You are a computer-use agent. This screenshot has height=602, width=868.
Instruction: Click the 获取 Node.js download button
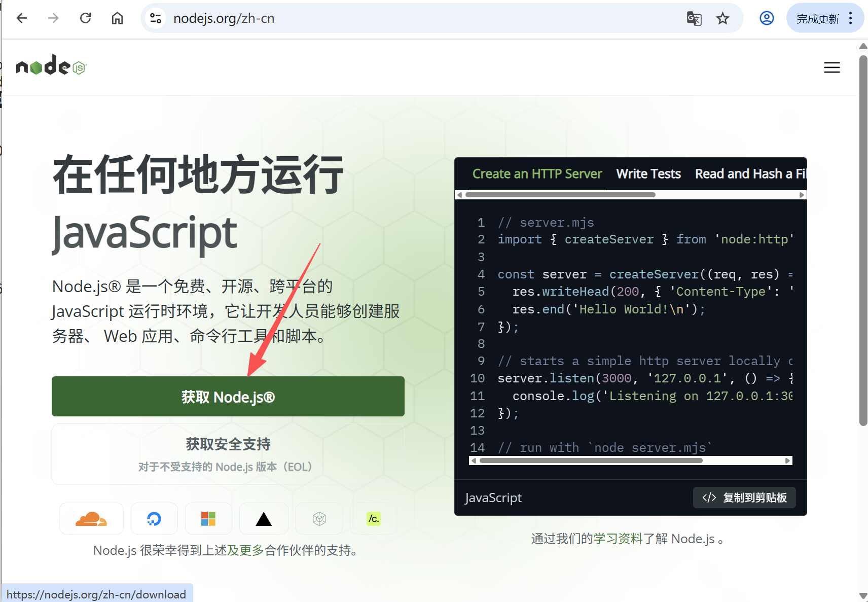[228, 397]
